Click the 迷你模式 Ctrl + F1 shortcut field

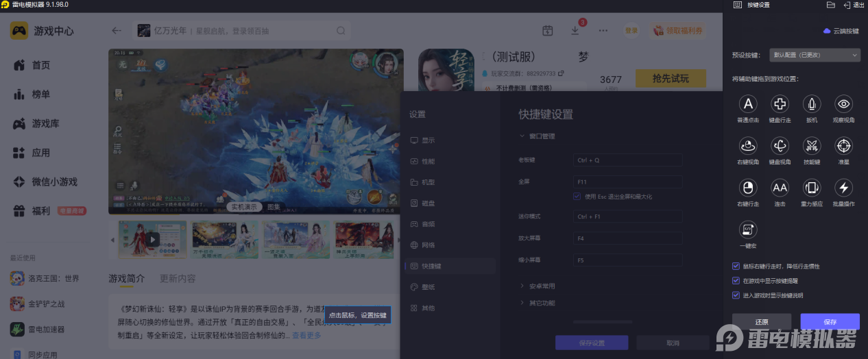628,216
